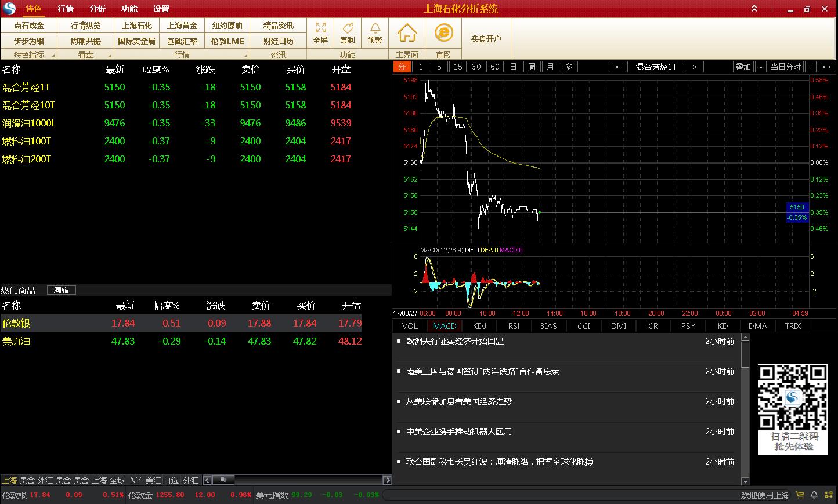
Task: Open the news item 欧洲央行证实经济开始回温
Action: pos(455,341)
